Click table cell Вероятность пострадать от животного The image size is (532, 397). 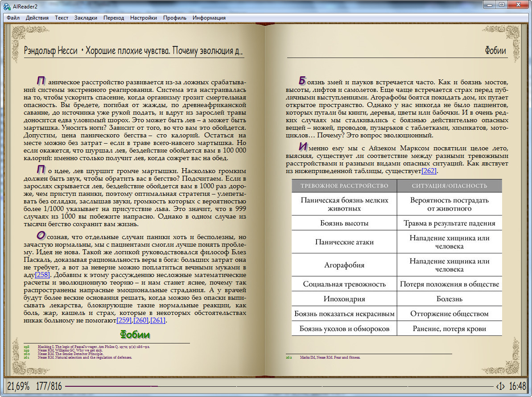point(450,204)
